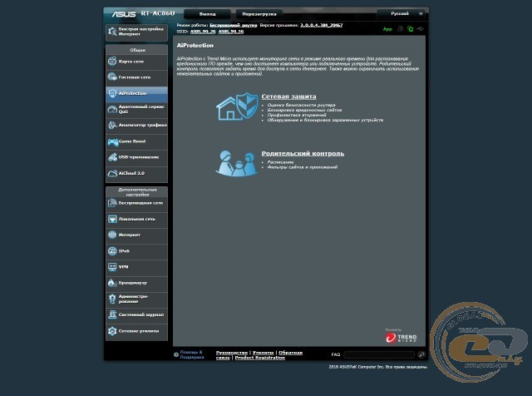Click the green App status icon

tap(387, 29)
